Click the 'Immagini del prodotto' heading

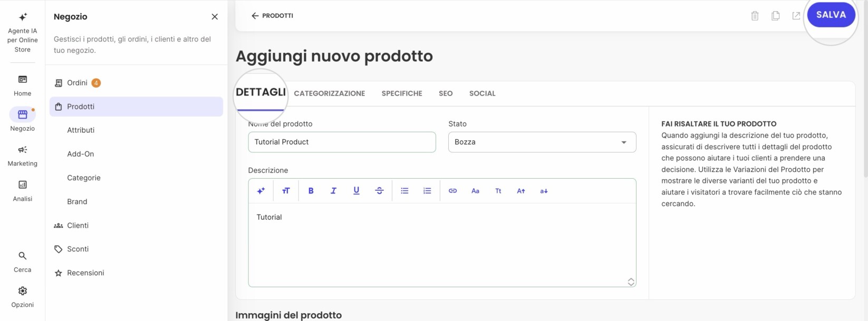288,315
